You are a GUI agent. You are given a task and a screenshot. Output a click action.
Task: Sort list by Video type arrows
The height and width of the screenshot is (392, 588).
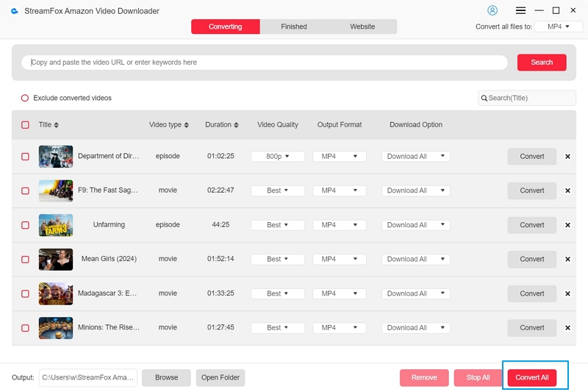tap(187, 125)
